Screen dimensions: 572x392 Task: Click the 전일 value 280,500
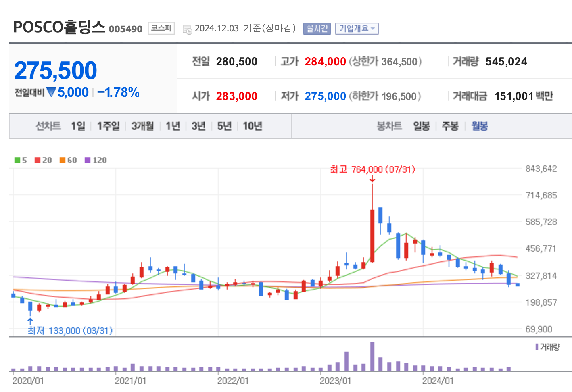pos(237,62)
